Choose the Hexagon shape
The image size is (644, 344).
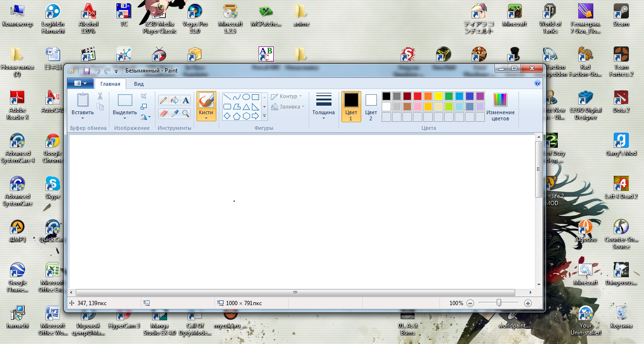[246, 116]
